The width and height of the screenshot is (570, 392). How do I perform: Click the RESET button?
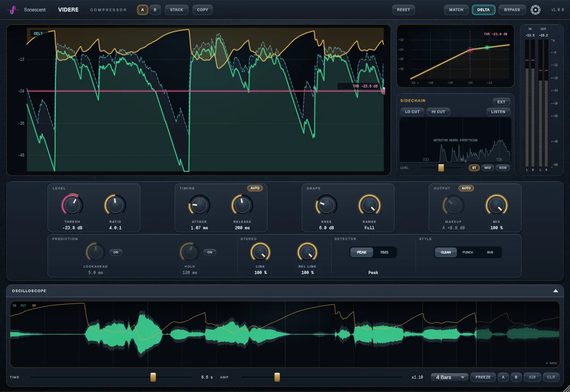(404, 10)
